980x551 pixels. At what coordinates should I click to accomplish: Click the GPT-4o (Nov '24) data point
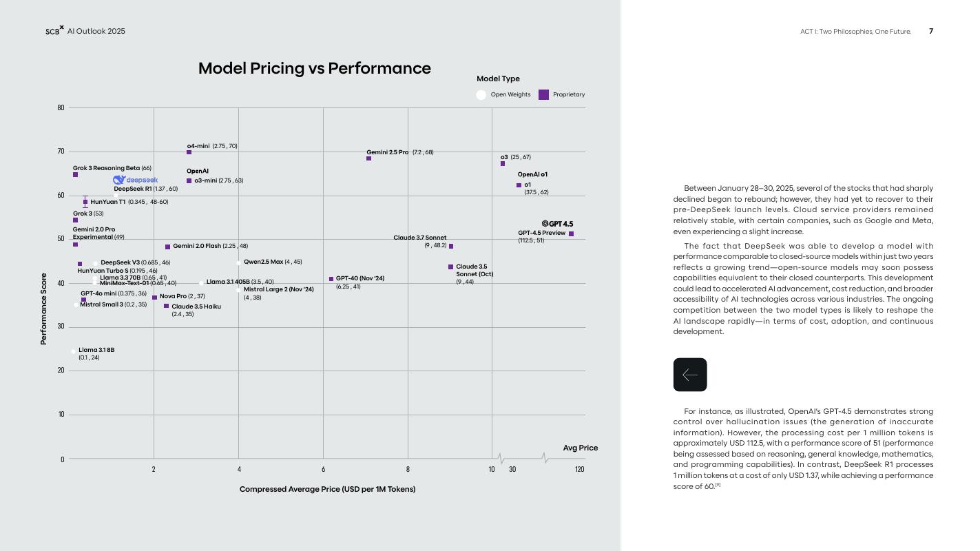coord(331,279)
